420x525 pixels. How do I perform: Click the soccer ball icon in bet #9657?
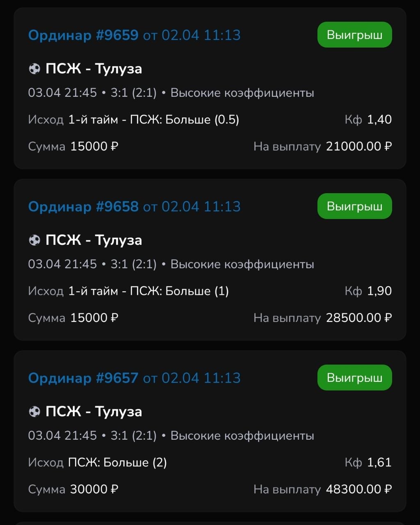[x=34, y=412]
